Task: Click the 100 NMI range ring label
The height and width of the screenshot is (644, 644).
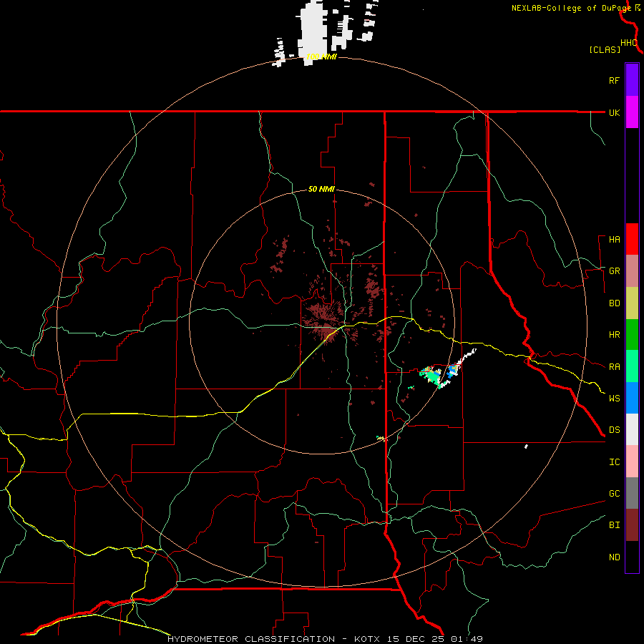Action: point(321,57)
